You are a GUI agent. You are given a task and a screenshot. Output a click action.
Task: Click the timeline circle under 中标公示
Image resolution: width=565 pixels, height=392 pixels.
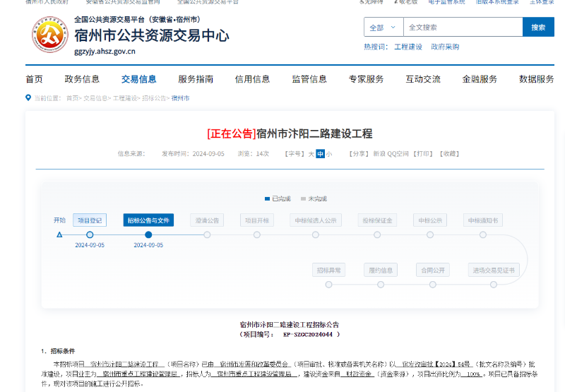tap(430, 235)
